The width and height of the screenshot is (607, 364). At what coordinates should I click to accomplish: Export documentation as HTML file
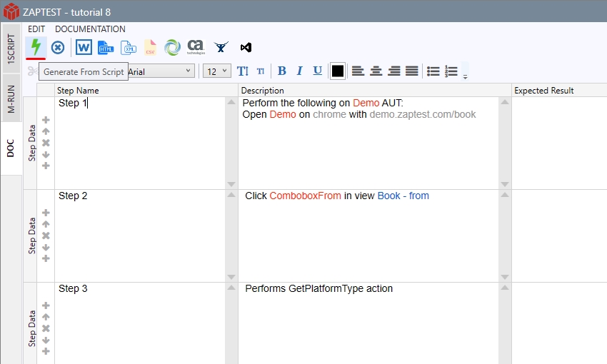(106, 48)
